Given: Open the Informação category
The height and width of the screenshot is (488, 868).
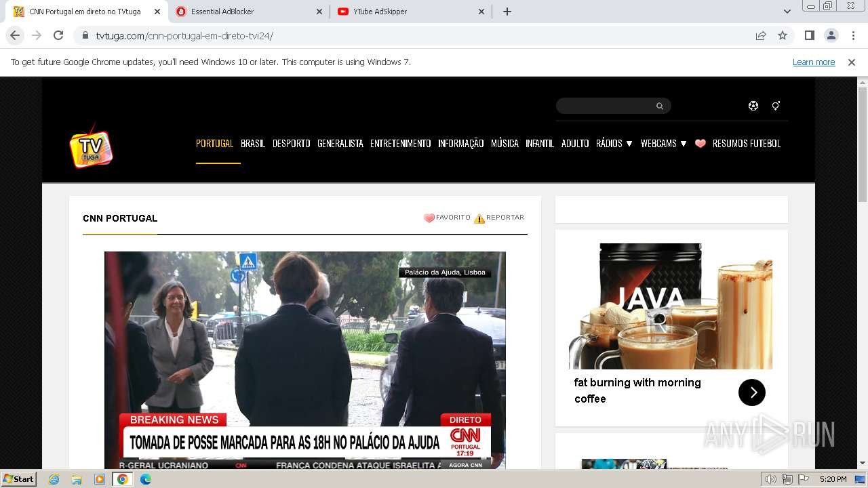Looking at the screenshot, I should 461,144.
